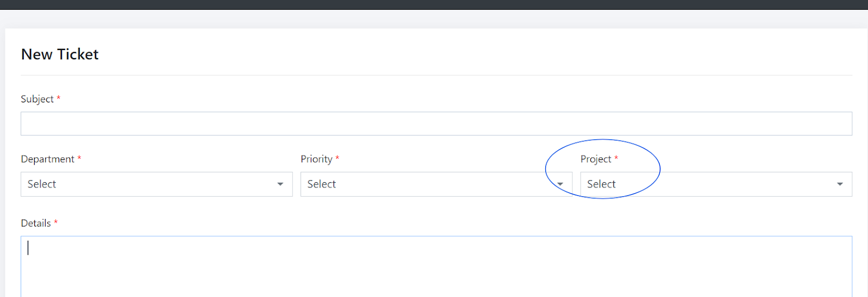Click the Project dropdown caret arrow

(x=840, y=184)
